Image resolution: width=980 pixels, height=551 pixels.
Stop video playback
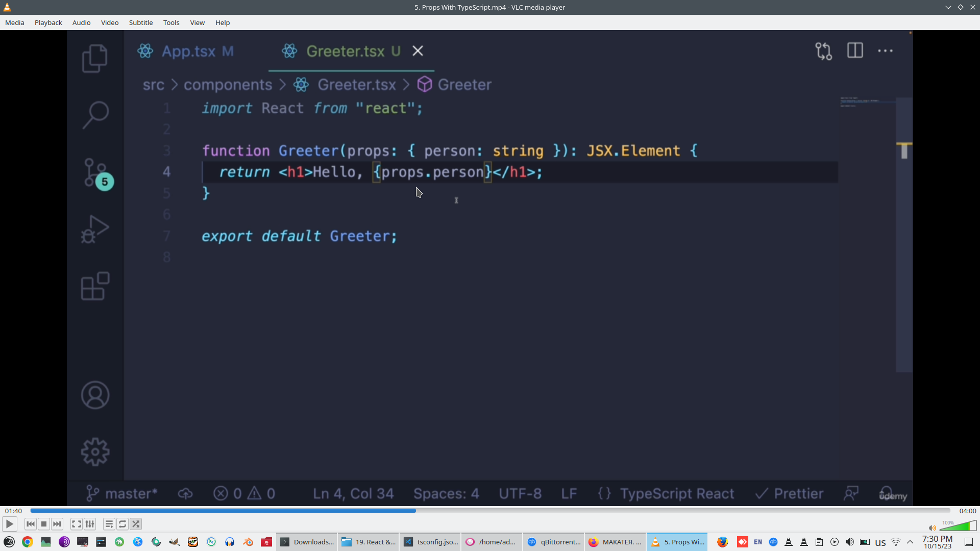[x=44, y=524]
